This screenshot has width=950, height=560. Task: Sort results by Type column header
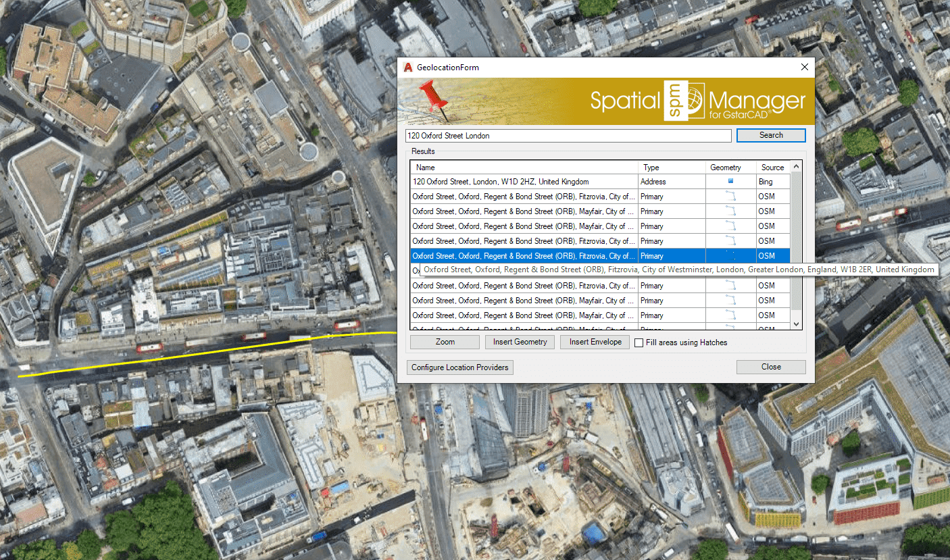pyautogui.click(x=672, y=168)
